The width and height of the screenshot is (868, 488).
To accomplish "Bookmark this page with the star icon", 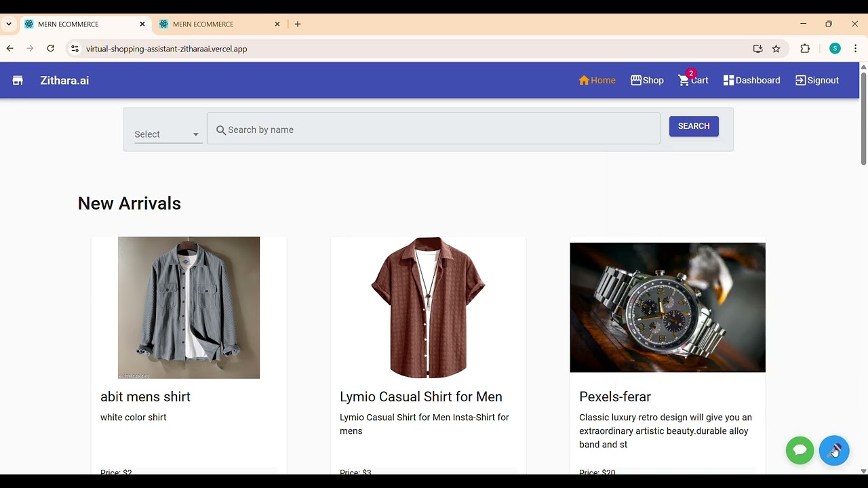I will [776, 49].
